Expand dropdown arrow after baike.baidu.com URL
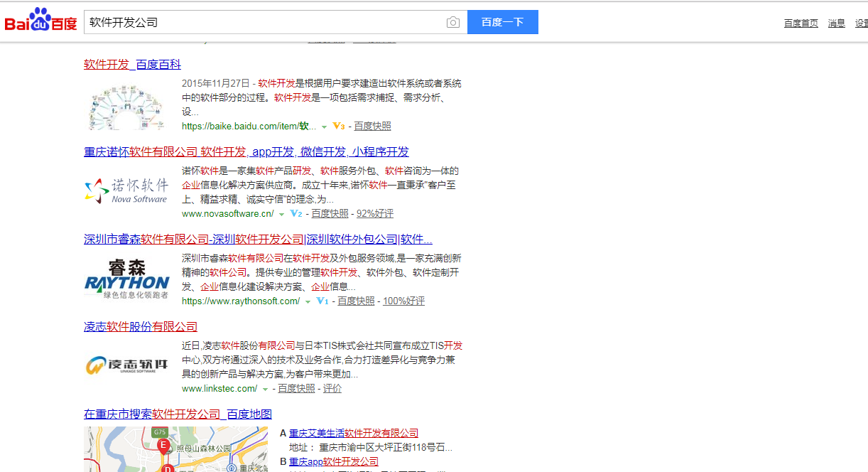This screenshot has height=472, width=868. [x=325, y=127]
